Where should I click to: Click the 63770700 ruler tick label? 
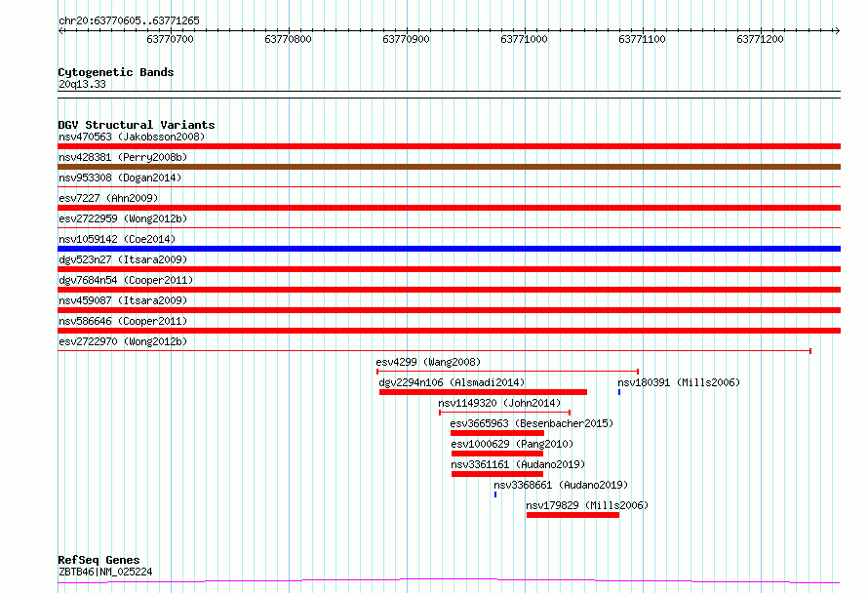coord(170,39)
